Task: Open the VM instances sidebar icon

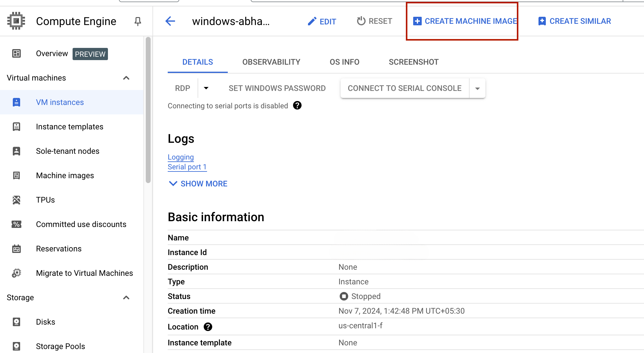Action: (16, 102)
